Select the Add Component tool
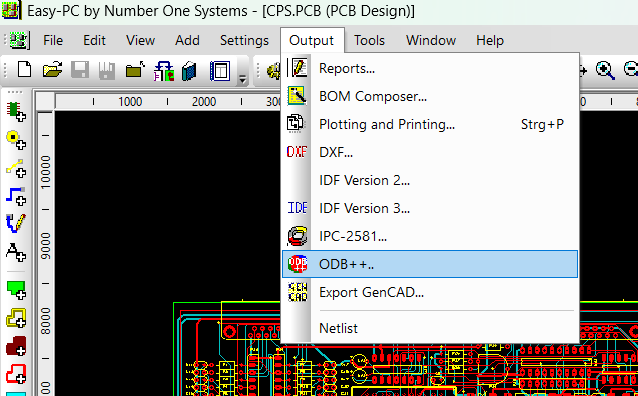638x396 pixels. [x=16, y=111]
